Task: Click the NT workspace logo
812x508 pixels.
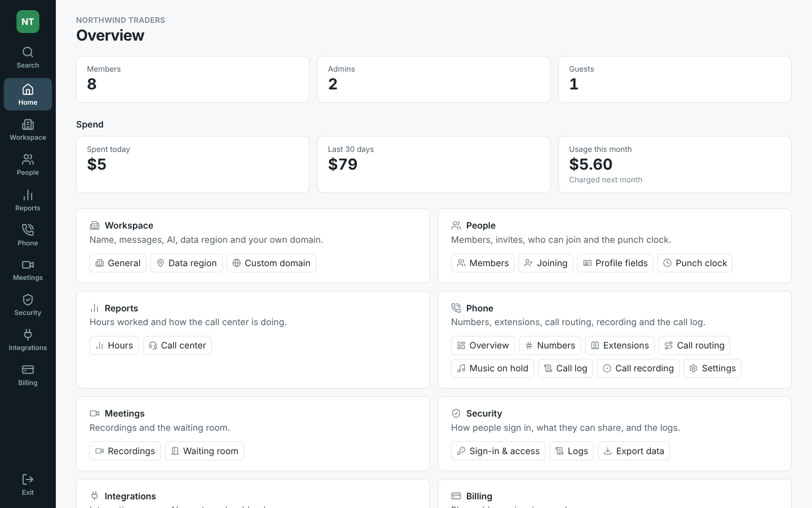Action: tap(28, 22)
